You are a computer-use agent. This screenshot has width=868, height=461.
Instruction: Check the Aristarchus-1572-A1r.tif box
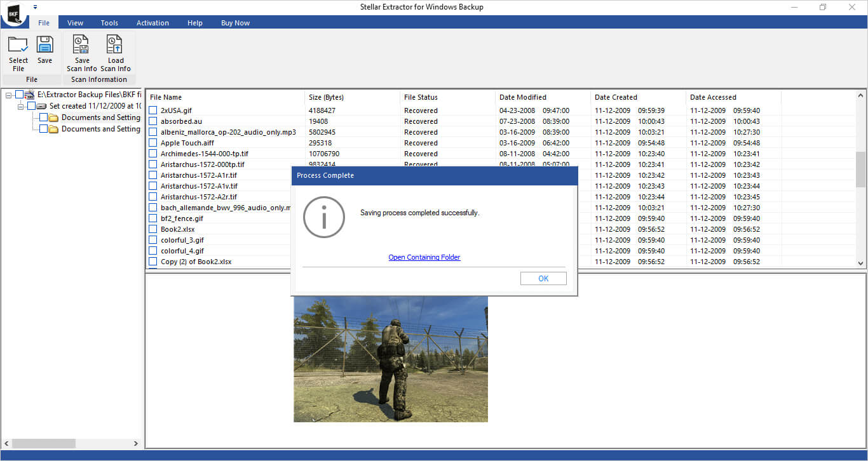pyautogui.click(x=153, y=175)
